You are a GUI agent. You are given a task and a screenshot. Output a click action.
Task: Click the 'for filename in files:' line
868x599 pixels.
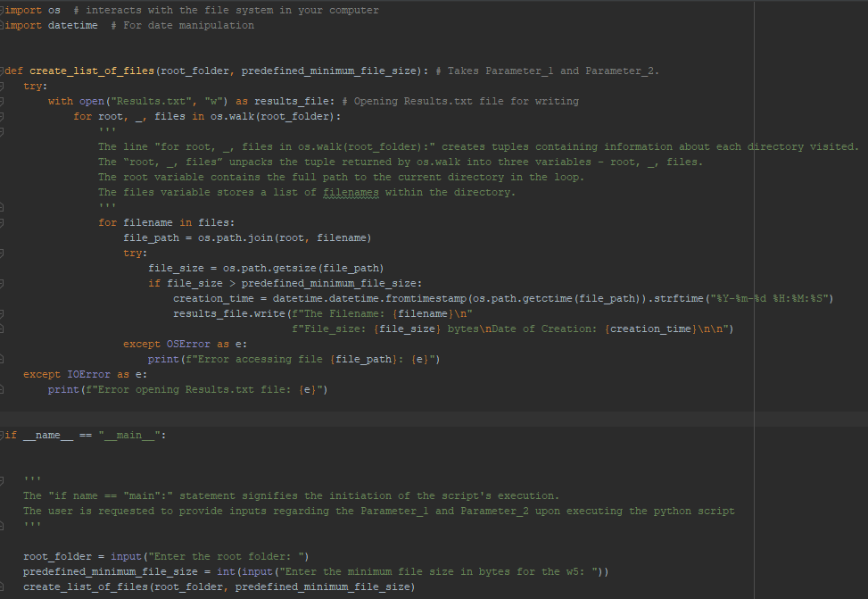click(x=167, y=223)
